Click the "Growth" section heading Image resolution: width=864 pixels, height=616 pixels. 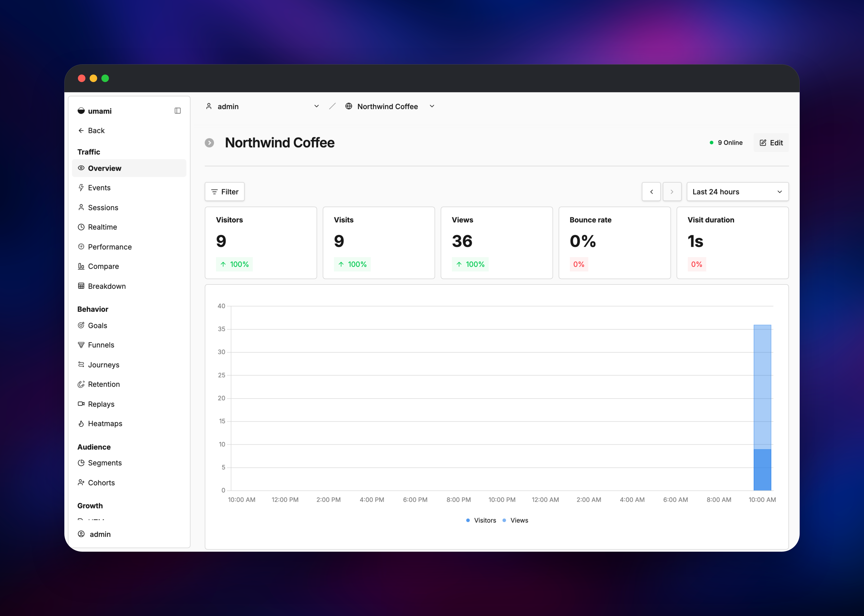tap(90, 506)
